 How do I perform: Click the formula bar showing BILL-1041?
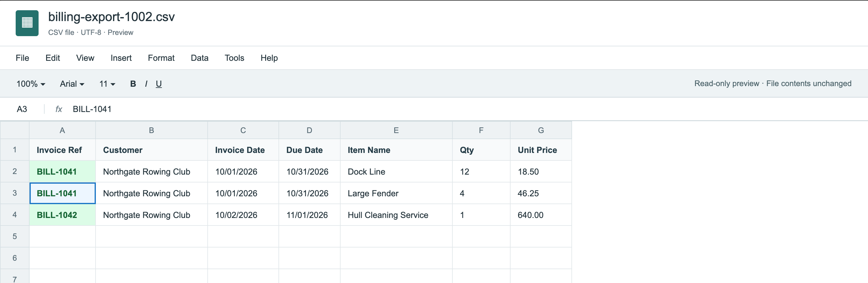pyautogui.click(x=92, y=109)
